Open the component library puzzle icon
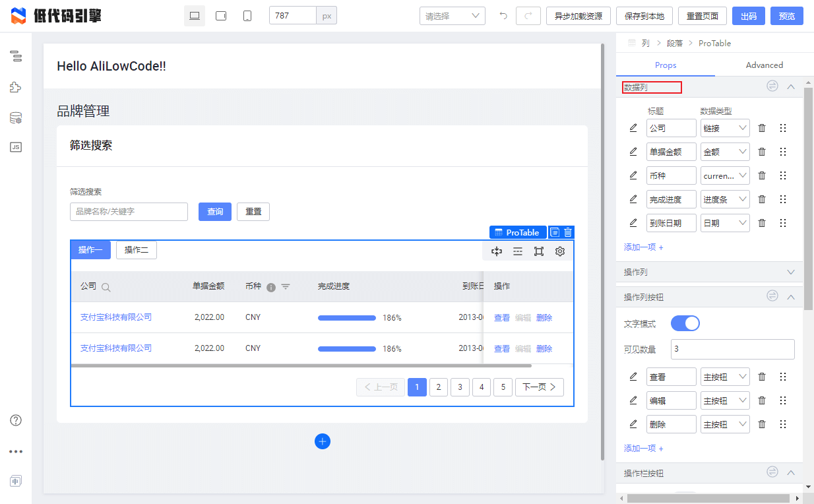Screen dimensions: 814x504 [16, 87]
